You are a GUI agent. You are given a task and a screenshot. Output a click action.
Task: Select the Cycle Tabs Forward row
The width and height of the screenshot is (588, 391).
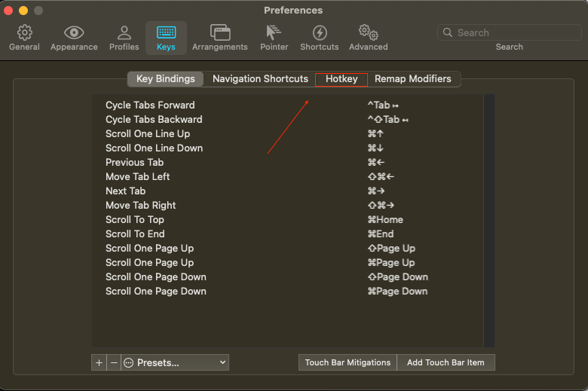(x=288, y=105)
